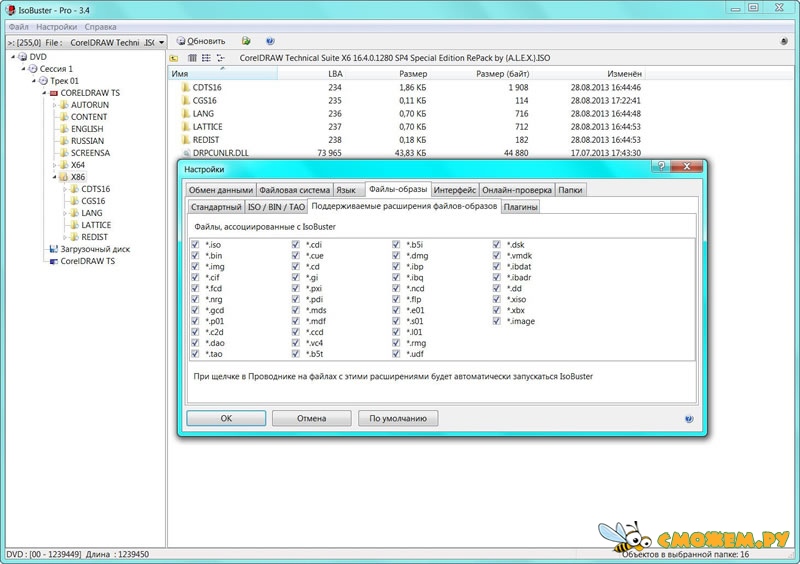The width and height of the screenshot is (800, 564).
Task: Click the small round icon at toolbar's far right
Action: coord(784,41)
